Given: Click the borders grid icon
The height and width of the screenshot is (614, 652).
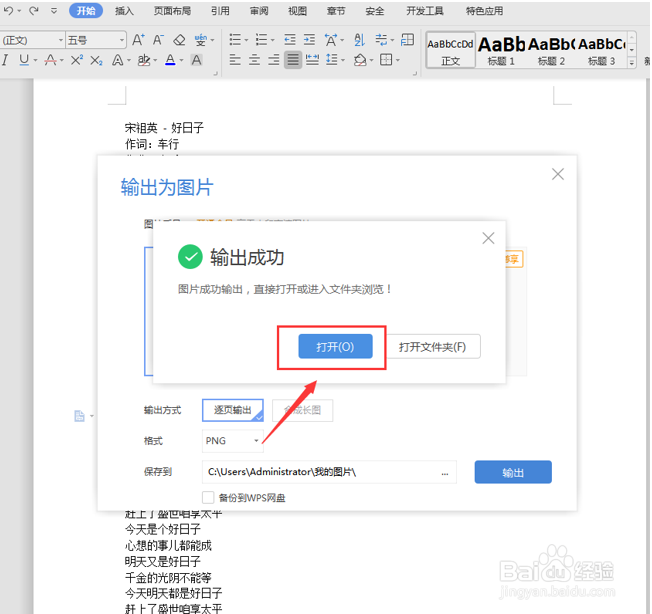Looking at the screenshot, I should 386,60.
